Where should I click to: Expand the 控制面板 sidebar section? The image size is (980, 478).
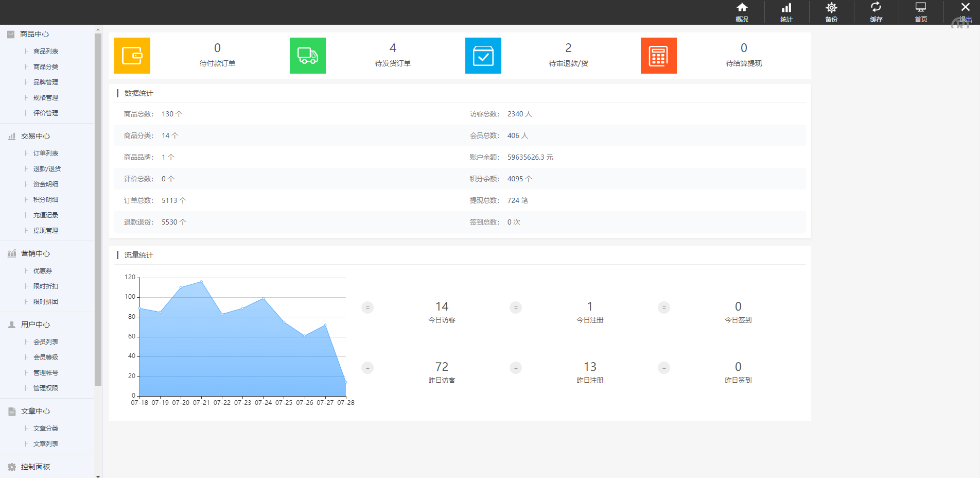coord(35,467)
